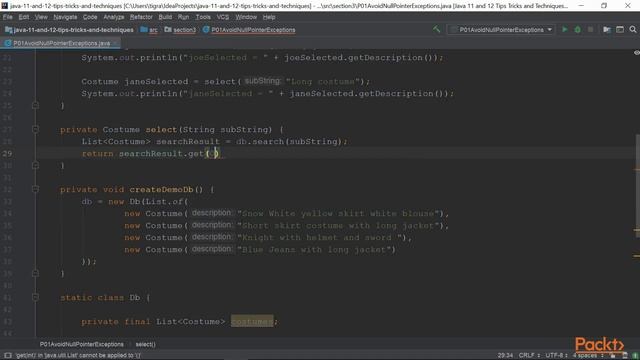Image resolution: width=640 pixels, height=360 pixels.
Task: Open the Edit menu
Action: [24, 17]
